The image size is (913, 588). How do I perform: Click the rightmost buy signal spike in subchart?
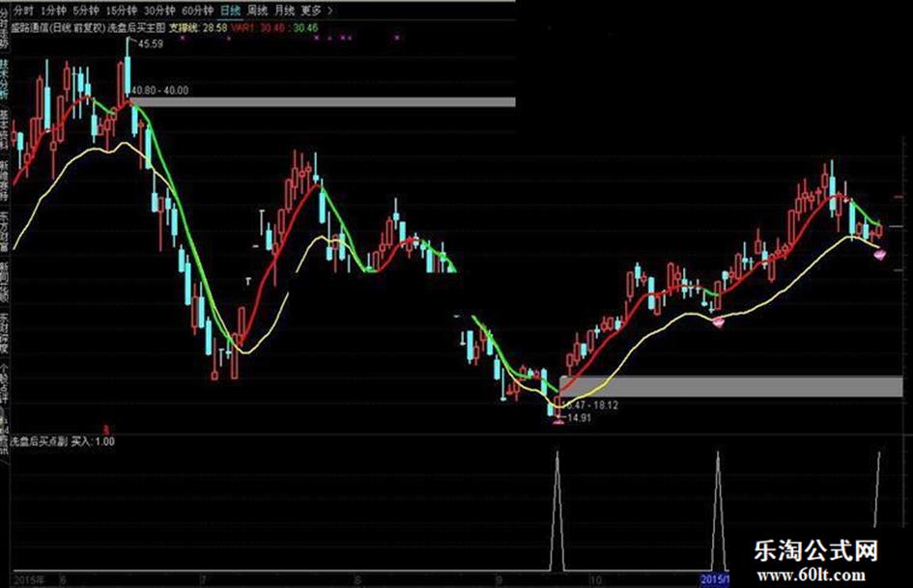pos(878,489)
